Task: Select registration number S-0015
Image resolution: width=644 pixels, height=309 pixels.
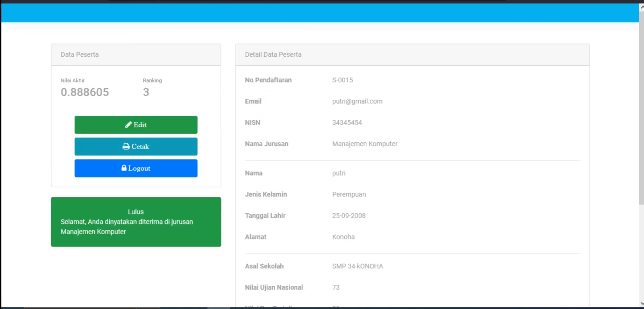Action: [x=342, y=80]
